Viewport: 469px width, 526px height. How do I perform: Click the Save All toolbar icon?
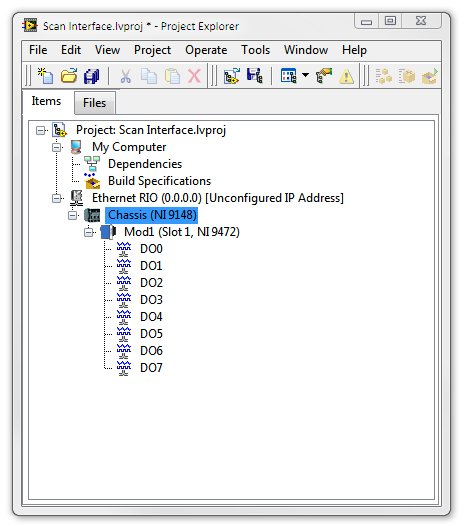coord(91,76)
